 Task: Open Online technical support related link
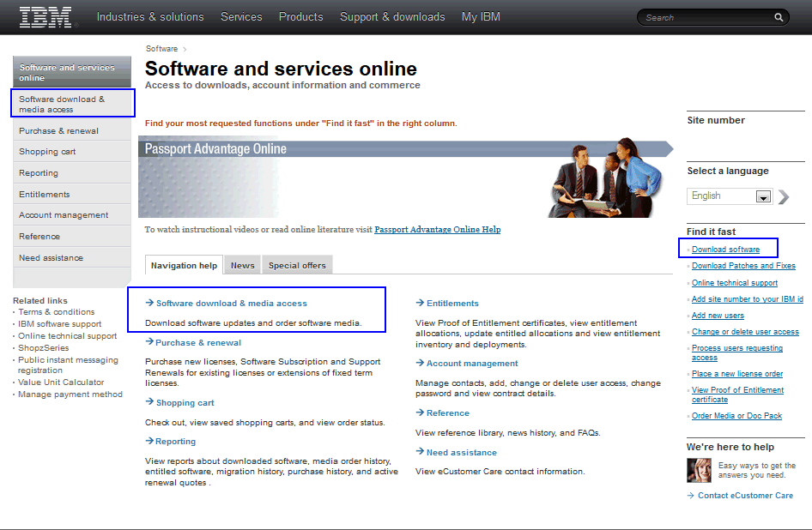pos(67,335)
